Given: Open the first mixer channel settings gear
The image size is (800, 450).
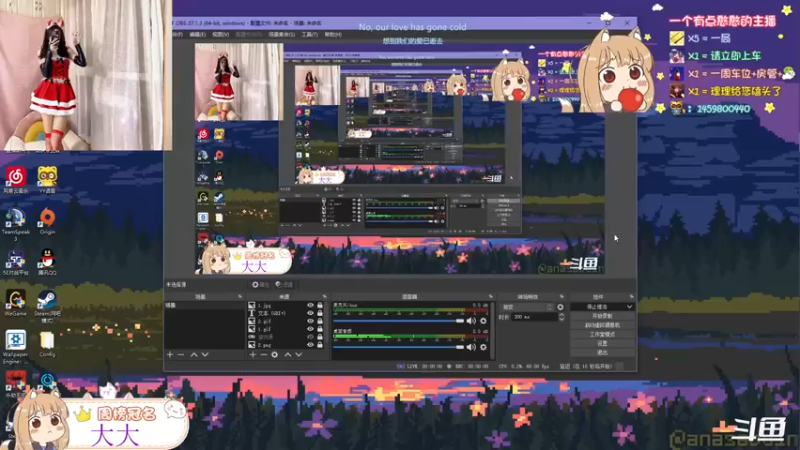Looking at the screenshot, I should tap(483, 321).
